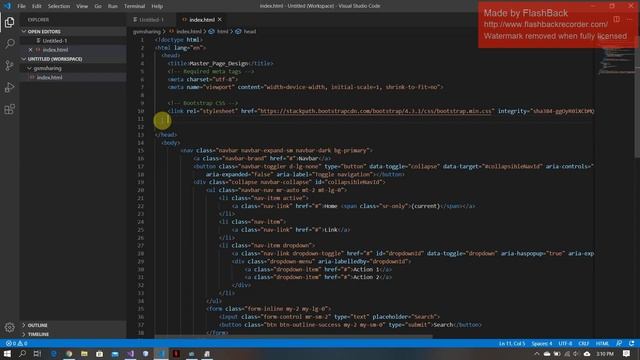The image size is (640, 360).
Task: Open the Explorer view in the activity bar
Action: point(9,22)
